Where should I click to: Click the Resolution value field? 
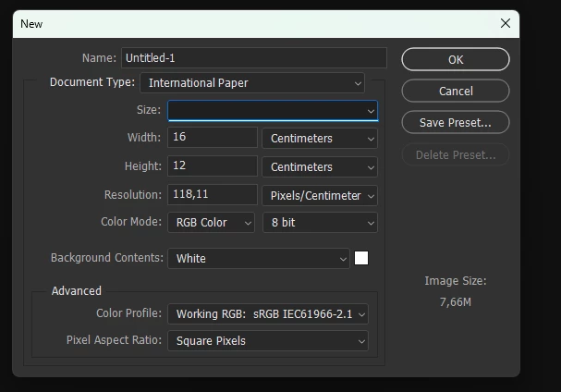click(213, 194)
